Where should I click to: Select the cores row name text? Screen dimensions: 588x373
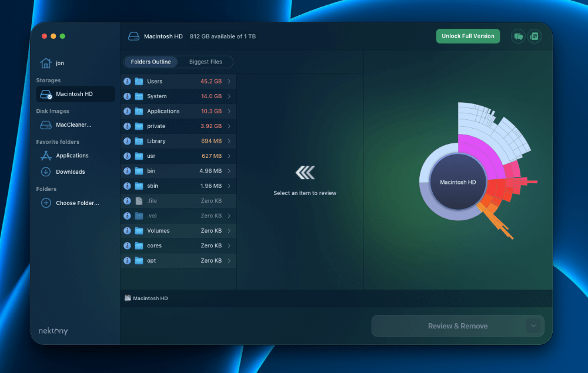(x=154, y=246)
